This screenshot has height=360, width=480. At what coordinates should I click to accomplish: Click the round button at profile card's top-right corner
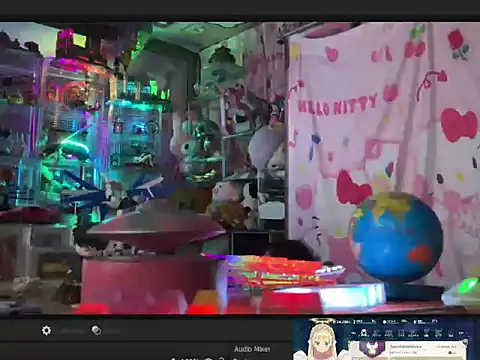pos(466,341)
